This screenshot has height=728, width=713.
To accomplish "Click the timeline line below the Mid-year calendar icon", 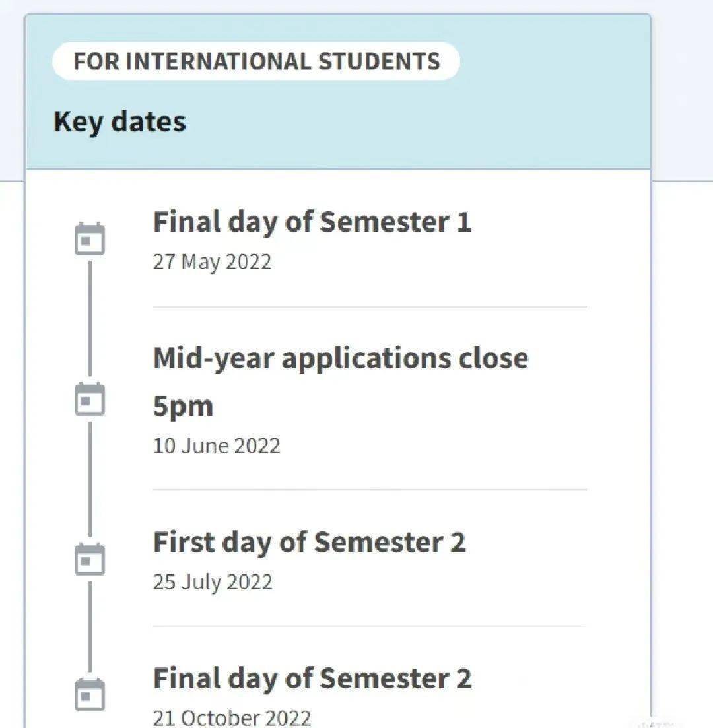I will (90, 479).
